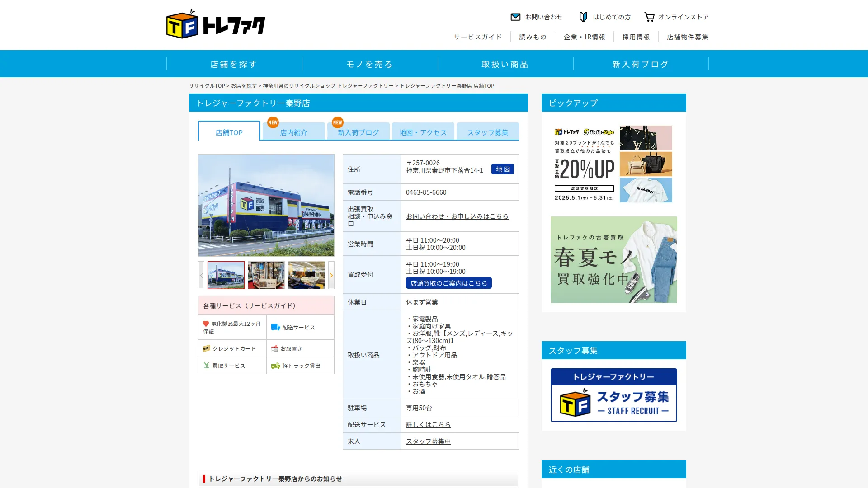Open the 取扱い商品 menu
This screenshot has width=868, height=488.
(x=505, y=64)
